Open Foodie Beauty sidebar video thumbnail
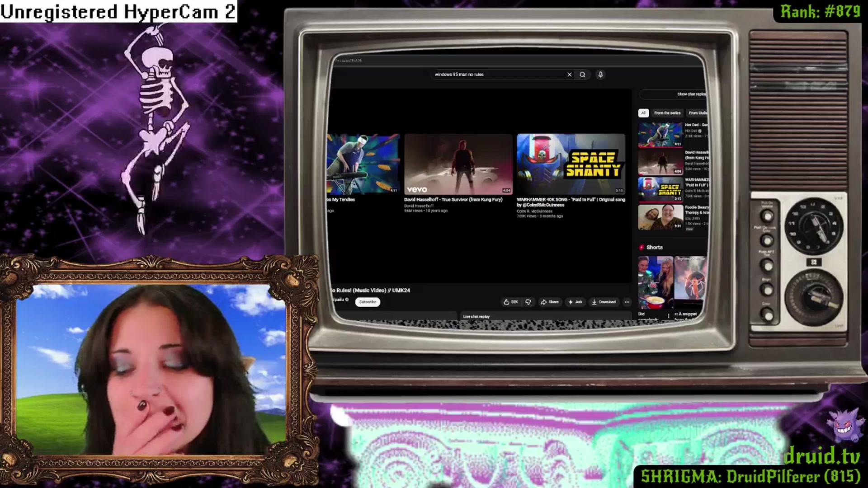Image resolution: width=868 pixels, height=488 pixels. [660, 217]
